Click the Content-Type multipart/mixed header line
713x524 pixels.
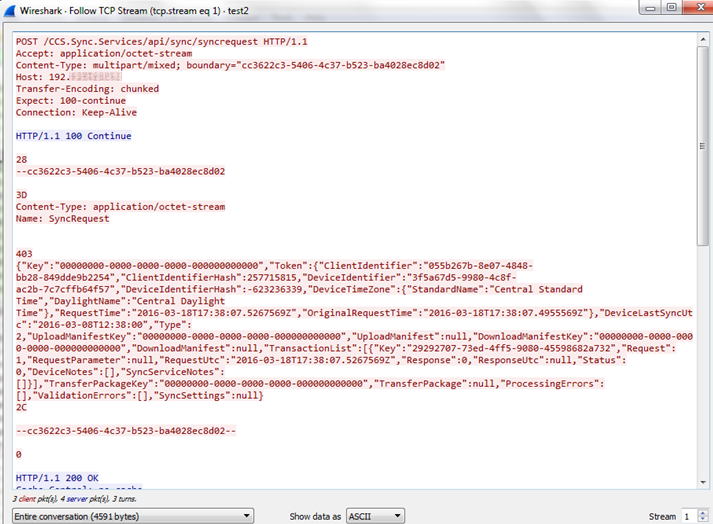click(230, 65)
